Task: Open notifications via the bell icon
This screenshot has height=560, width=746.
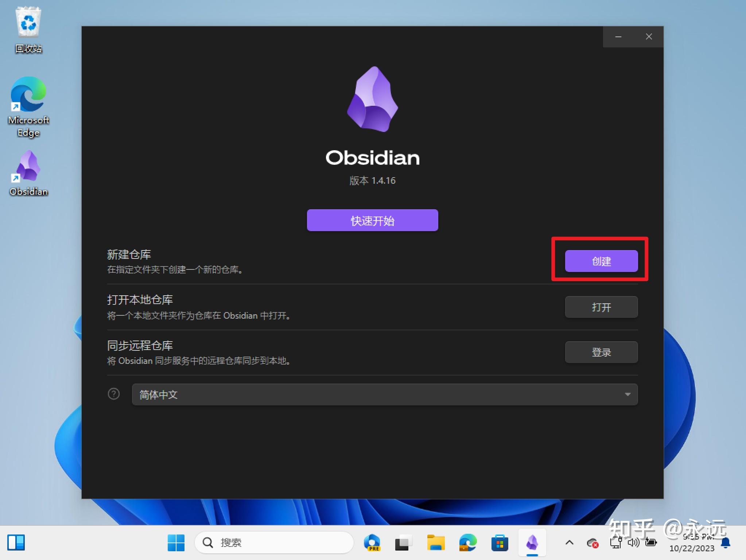Action: click(x=726, y=542)
